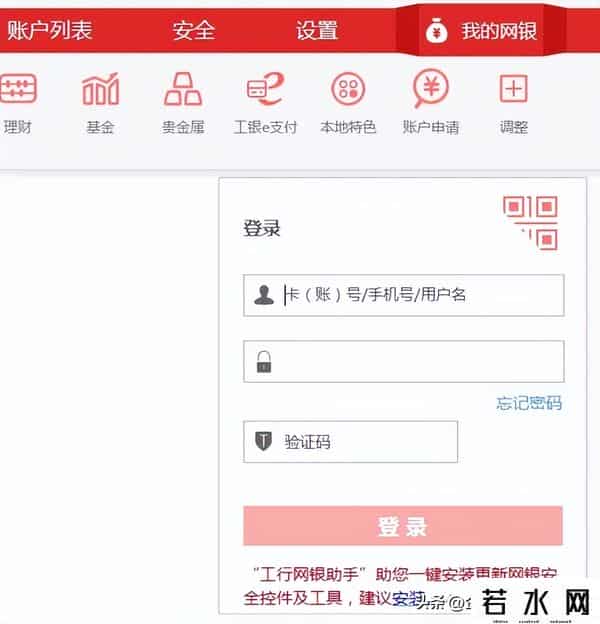Switch to QR code login
This screenshot has width=600, height=624.
point(530,222)
